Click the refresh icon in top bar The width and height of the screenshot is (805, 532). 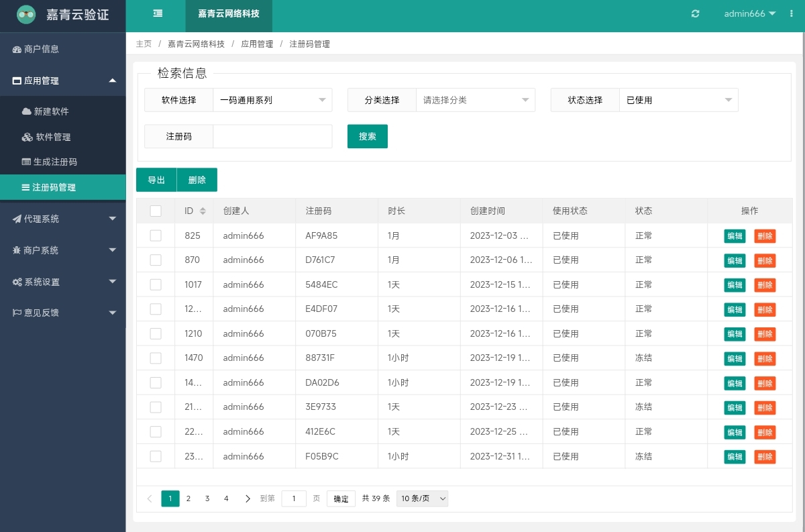695,14
